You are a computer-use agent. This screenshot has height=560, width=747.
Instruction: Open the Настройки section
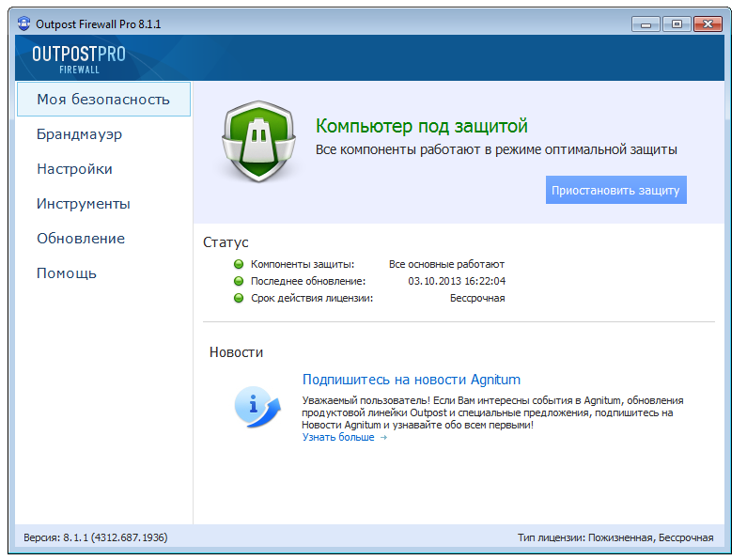point(75,169)
